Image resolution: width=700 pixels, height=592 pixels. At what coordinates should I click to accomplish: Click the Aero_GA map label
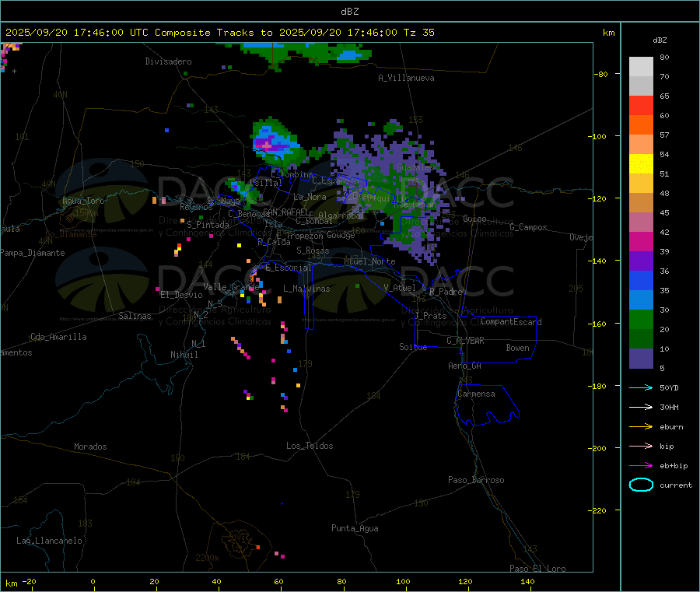coord(464,366)
